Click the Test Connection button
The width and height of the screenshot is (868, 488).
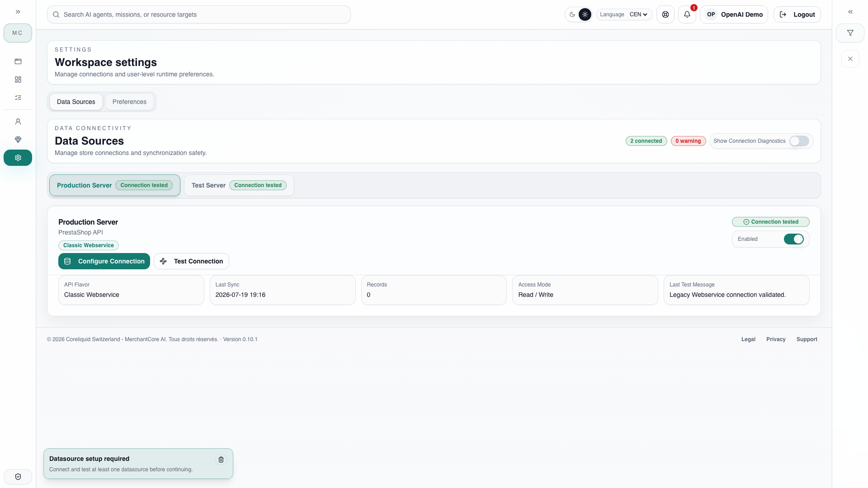pyautogui.click(x=191, y=261)
